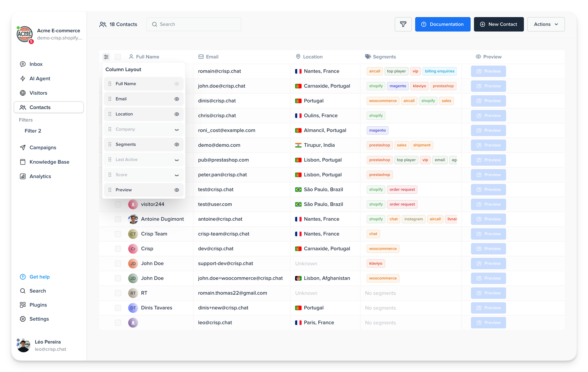Select Contacts in the sidebar

(x=49, y=107)
